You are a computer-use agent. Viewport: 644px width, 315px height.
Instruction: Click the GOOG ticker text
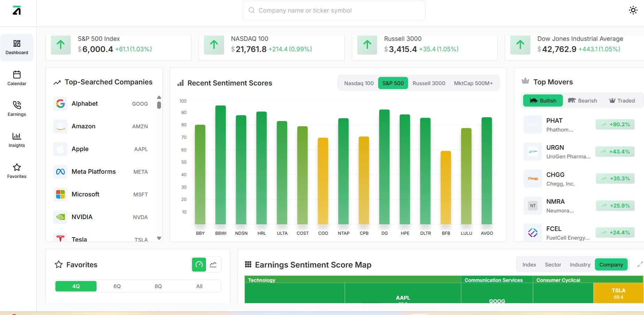pos(140,104)
